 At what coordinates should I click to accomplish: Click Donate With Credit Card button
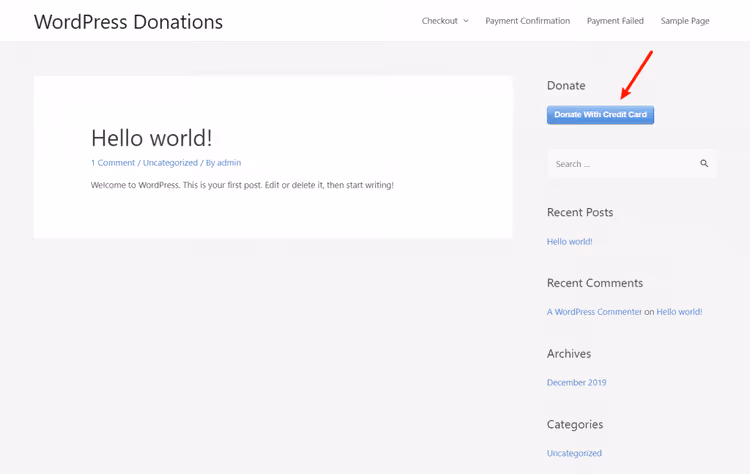tap(600, 115)
